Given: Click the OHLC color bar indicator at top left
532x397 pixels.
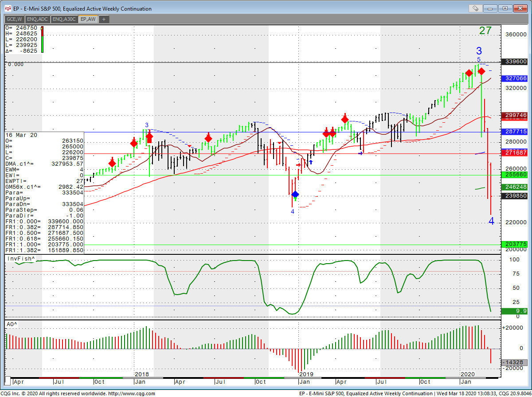Looking at the screenshot, I should [42, 40].
